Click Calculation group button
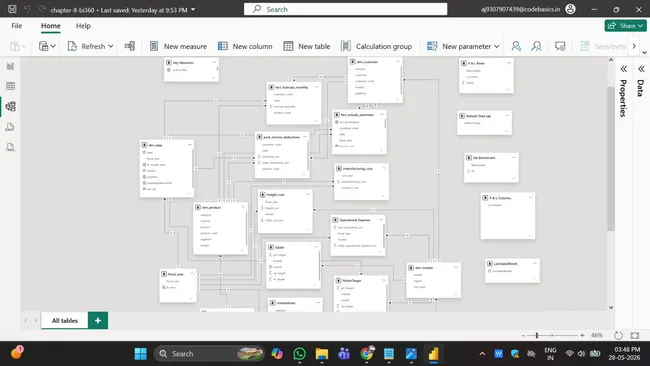Screen dimensions: 650x366 pos(376,46)
